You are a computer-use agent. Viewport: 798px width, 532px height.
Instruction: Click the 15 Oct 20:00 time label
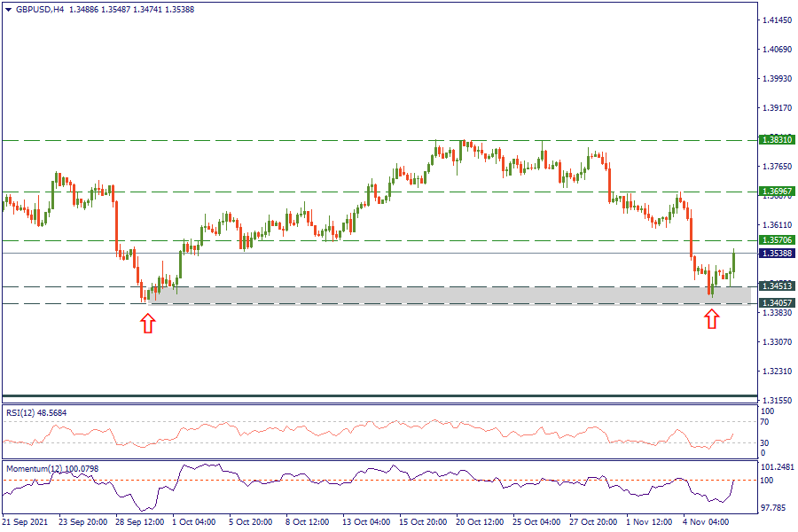(x=422, y=522)
